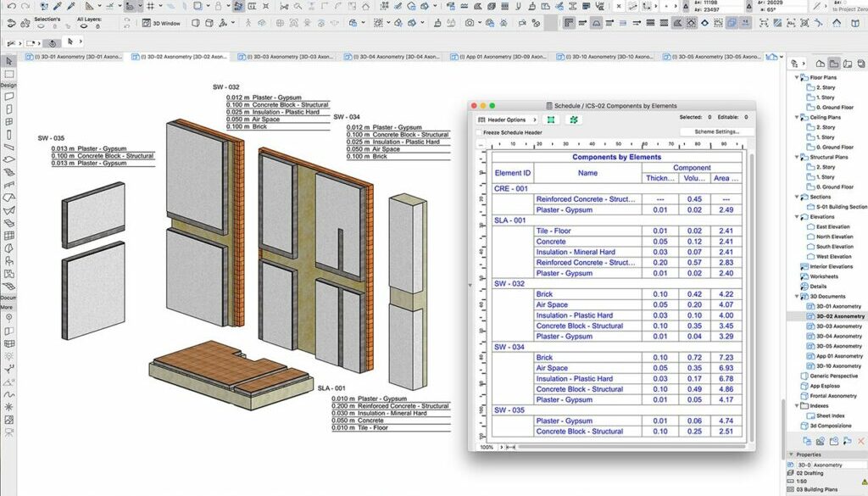Viewport: 868px width, 496px height.
Task: Click second green select-in-3D icon in Schedule
Action: [574, 120]
